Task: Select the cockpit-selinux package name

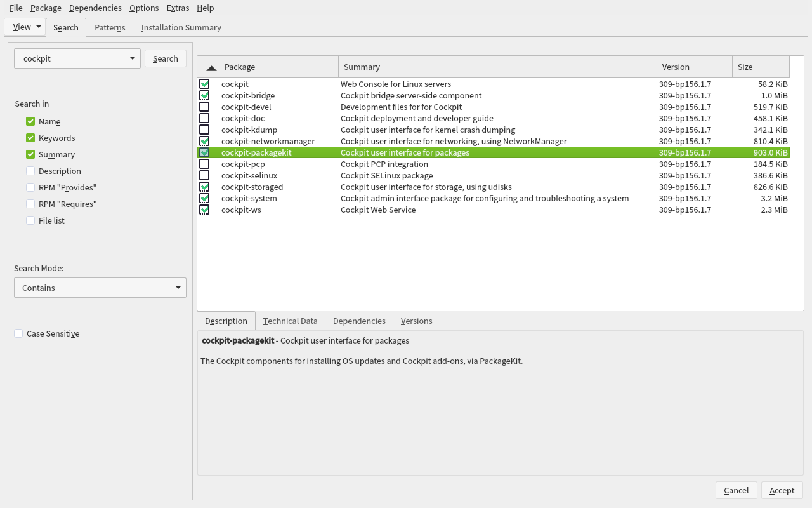Action: click(x=249, y=175)
